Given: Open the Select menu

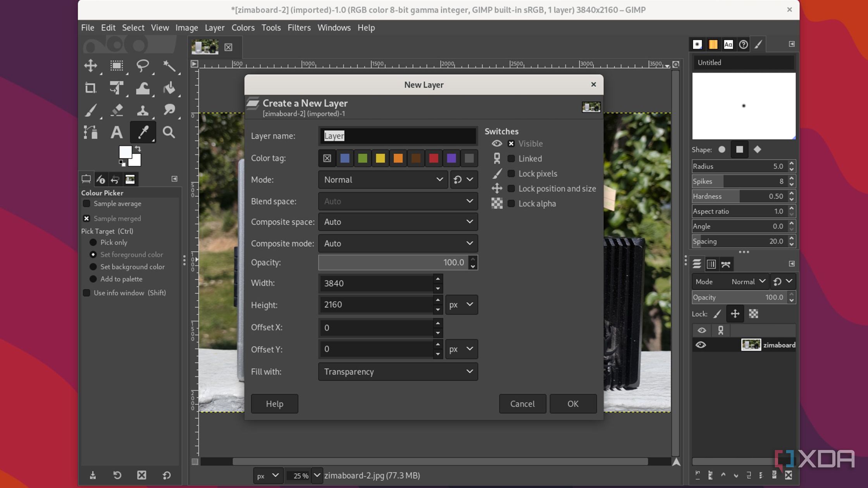Looking at the screenshot, I should click(x=133, y=28).
